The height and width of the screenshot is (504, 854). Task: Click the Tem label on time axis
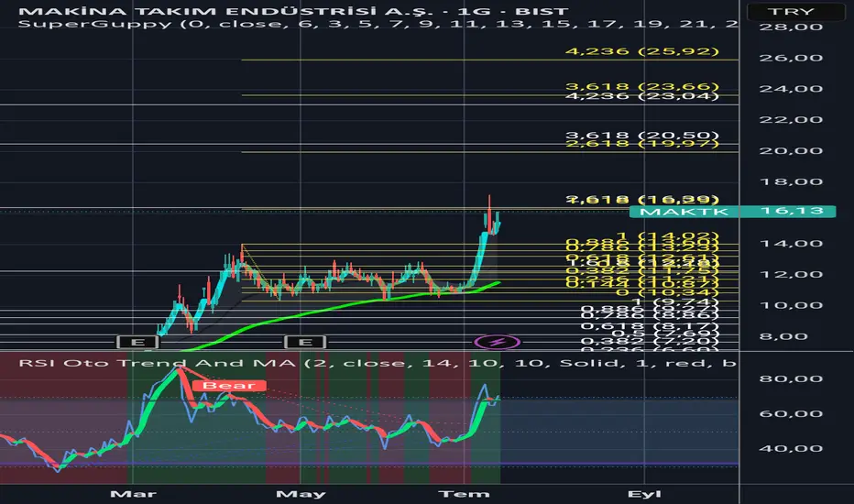point(464,494)
